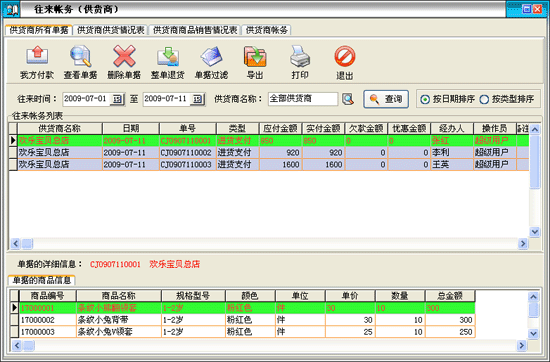Select 按日期排序 radio button
The height and width of the screenshot is (362, 550).
[425, 100]
